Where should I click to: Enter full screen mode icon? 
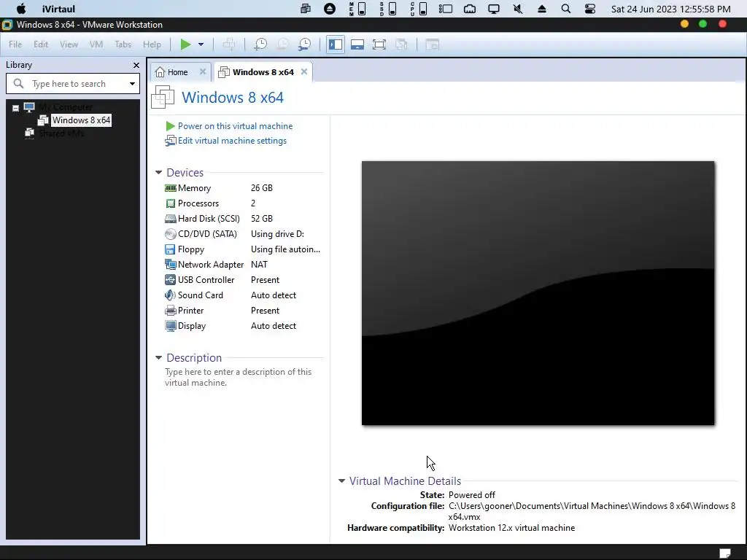[x=379, y=44]
